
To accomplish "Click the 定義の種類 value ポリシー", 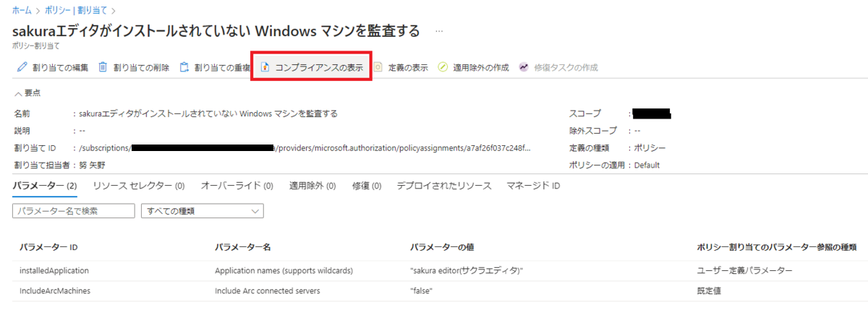I will pos(650,148).
